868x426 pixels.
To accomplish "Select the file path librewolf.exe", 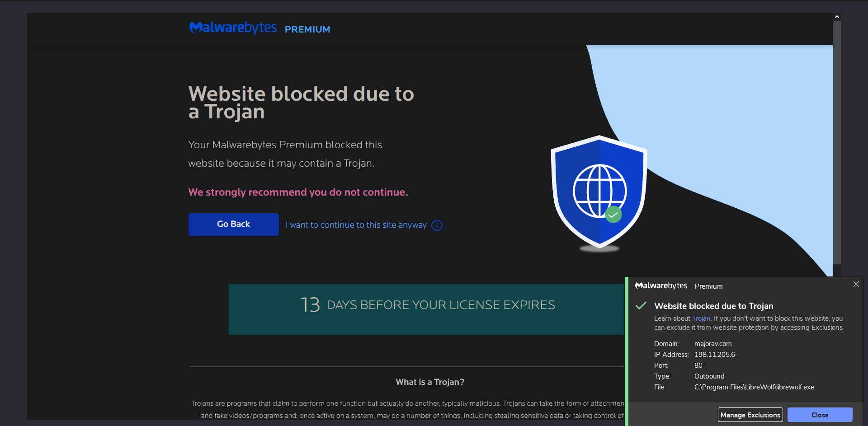I will pyautogui.click(x=754, y=387).
